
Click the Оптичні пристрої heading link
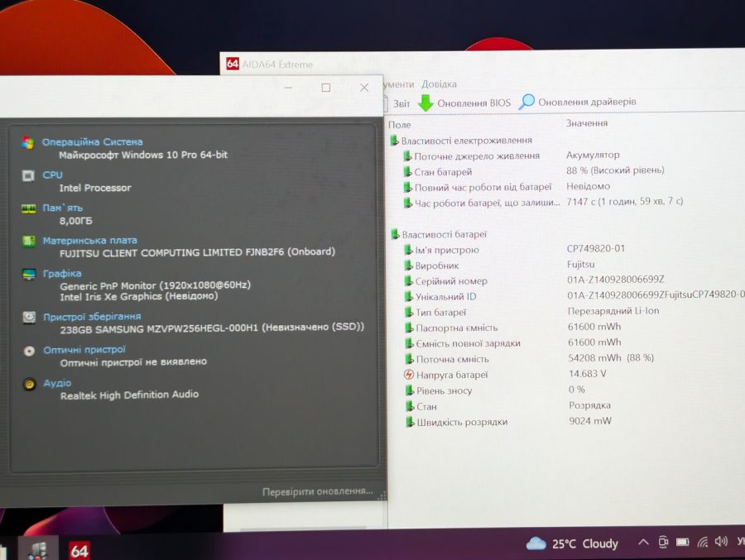(84, 350)
